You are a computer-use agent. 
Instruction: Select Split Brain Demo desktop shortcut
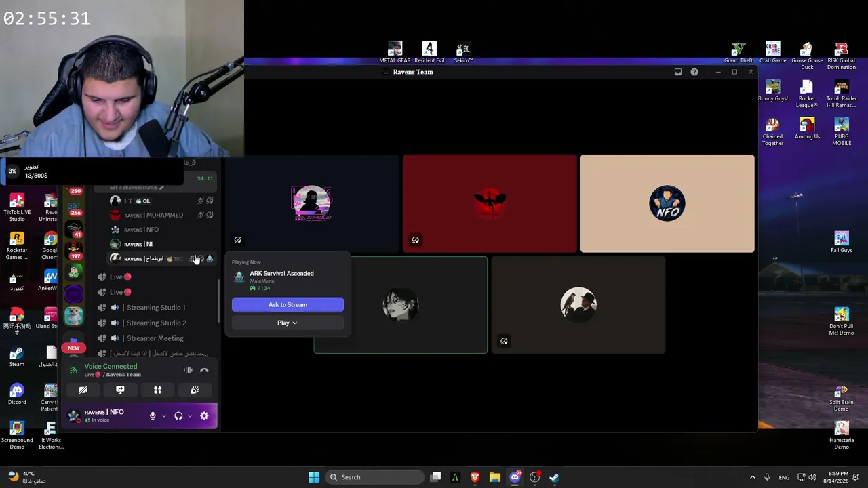[842, 399]
